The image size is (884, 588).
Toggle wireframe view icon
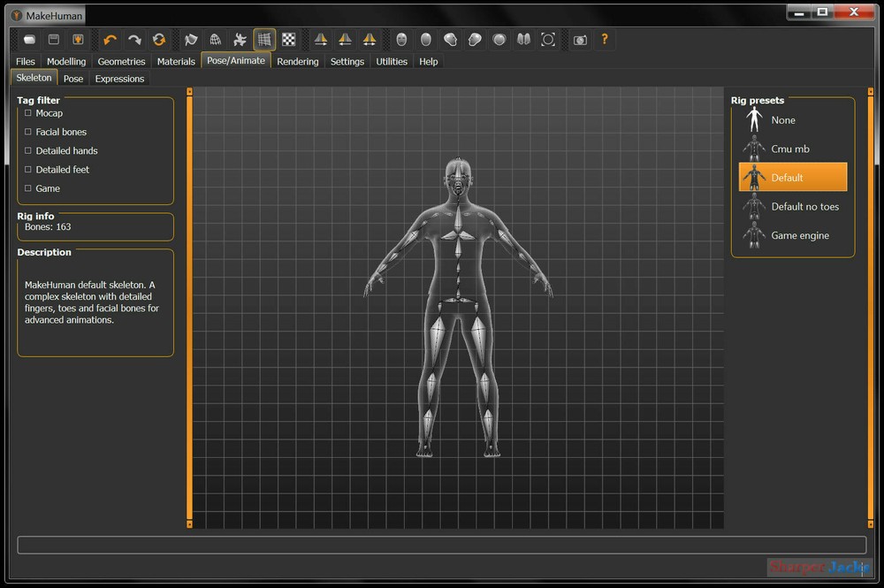pyautogui.click(x=216, y=40)
